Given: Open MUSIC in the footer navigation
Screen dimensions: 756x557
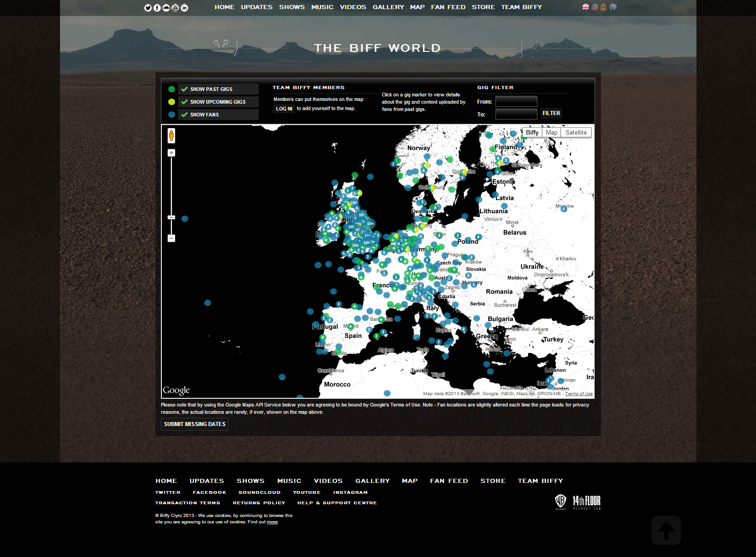Looking at the screenshot, I should 289,481.
